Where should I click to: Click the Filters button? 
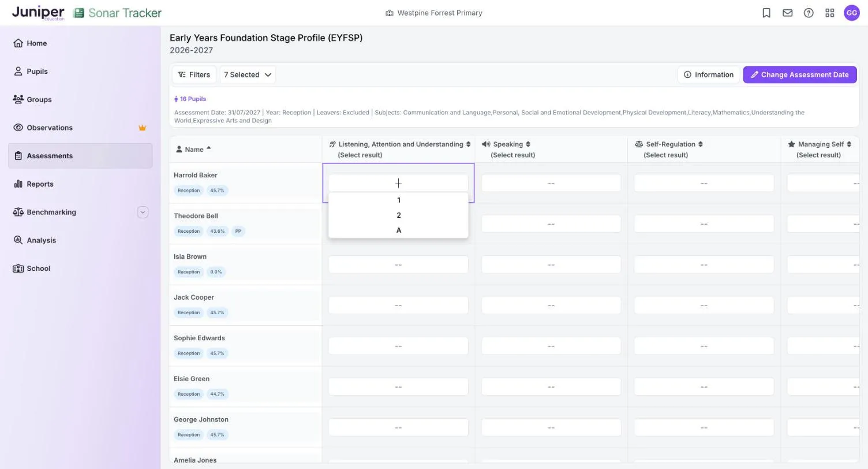194,75
